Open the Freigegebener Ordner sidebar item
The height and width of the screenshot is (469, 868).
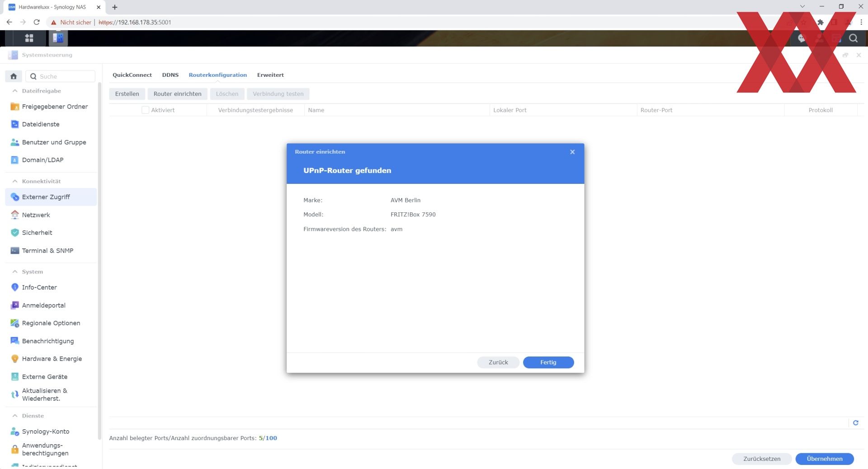(51, 107)
